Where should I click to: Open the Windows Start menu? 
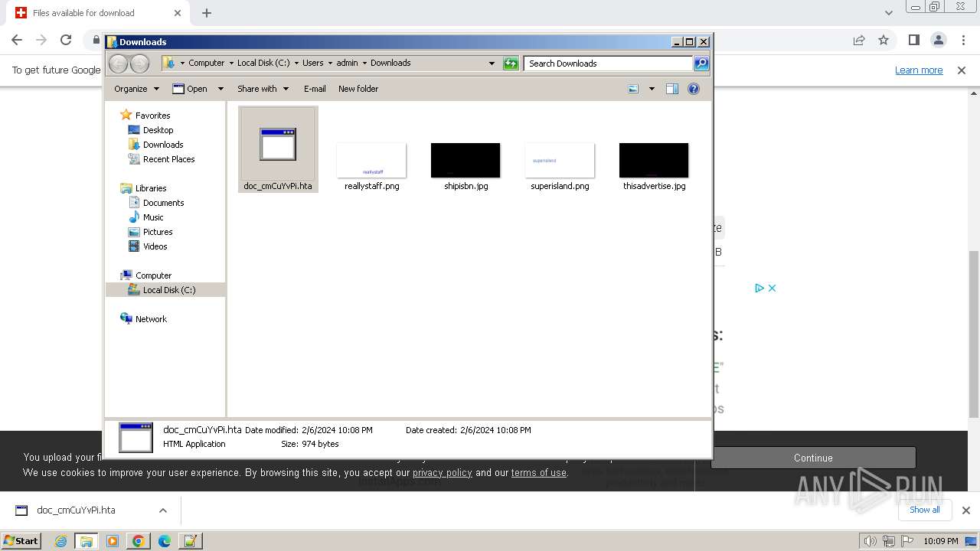21,540
